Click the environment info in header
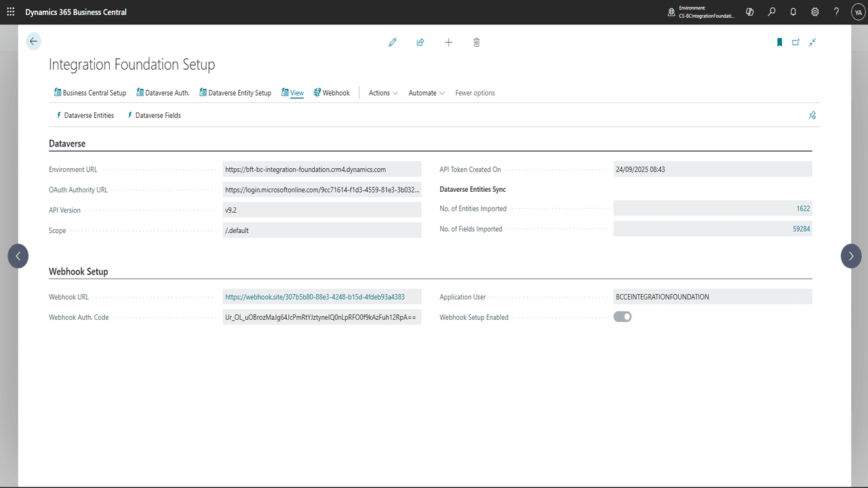The image size is (868, 488). (701, 12)
